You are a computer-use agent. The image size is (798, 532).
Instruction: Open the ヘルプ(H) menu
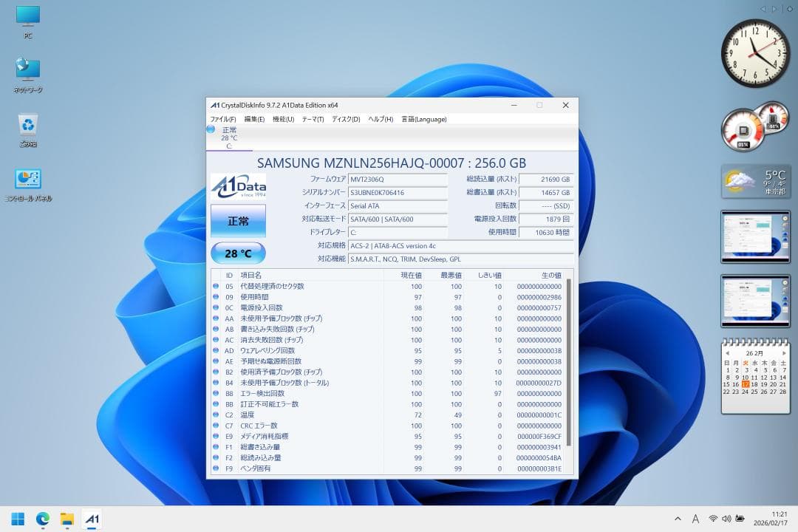coord(381,119)
